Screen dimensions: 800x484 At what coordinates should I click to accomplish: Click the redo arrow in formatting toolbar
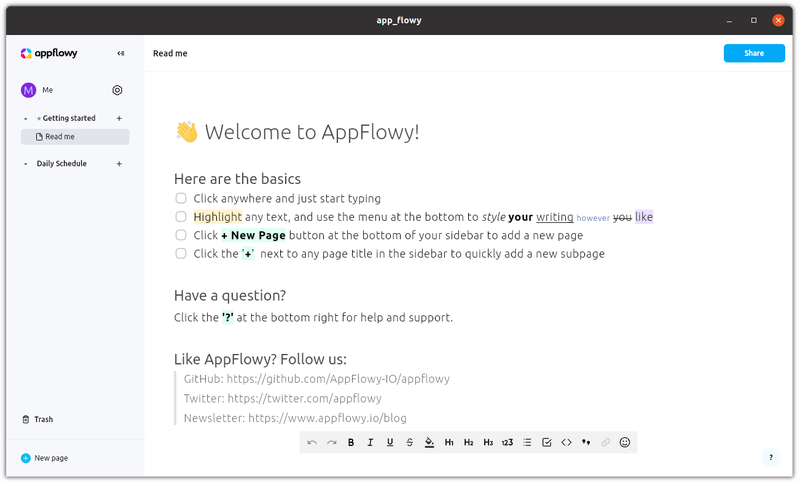332,443
